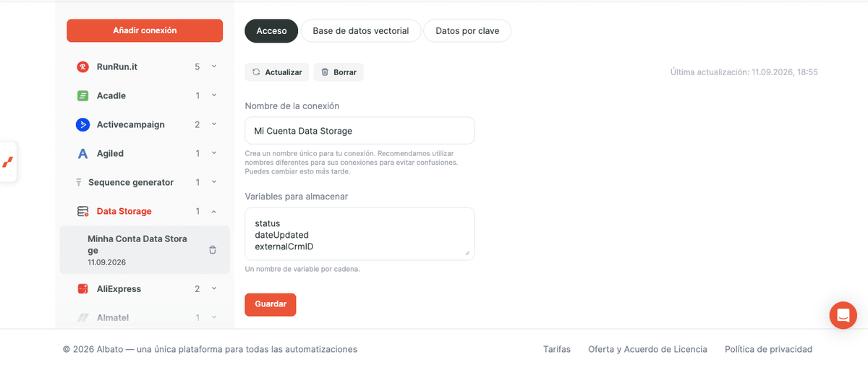Focus the Nombre de la conexión field
The width and height of the screenshot is (868, 365).
coord(359,131)
